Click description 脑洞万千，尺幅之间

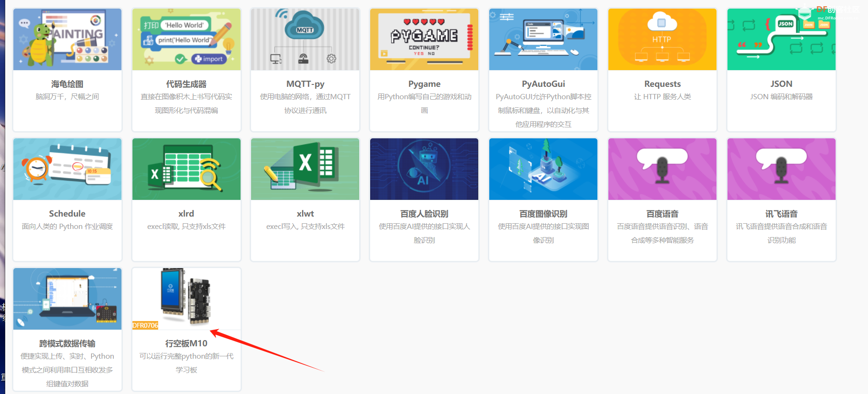point(67,97)
